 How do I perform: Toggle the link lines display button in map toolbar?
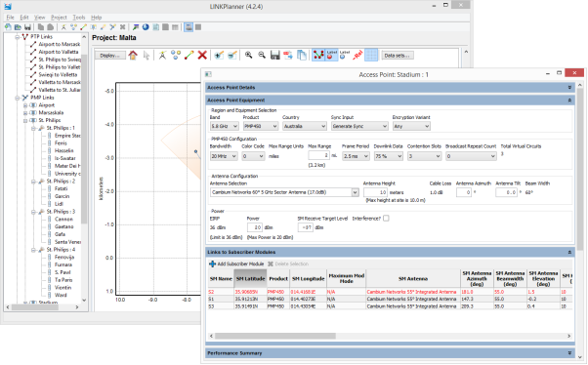[x=318, y=55]
